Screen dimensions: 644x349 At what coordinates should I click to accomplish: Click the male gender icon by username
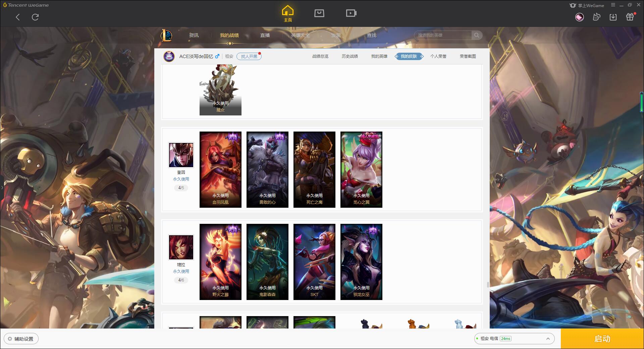coord(217,56)
